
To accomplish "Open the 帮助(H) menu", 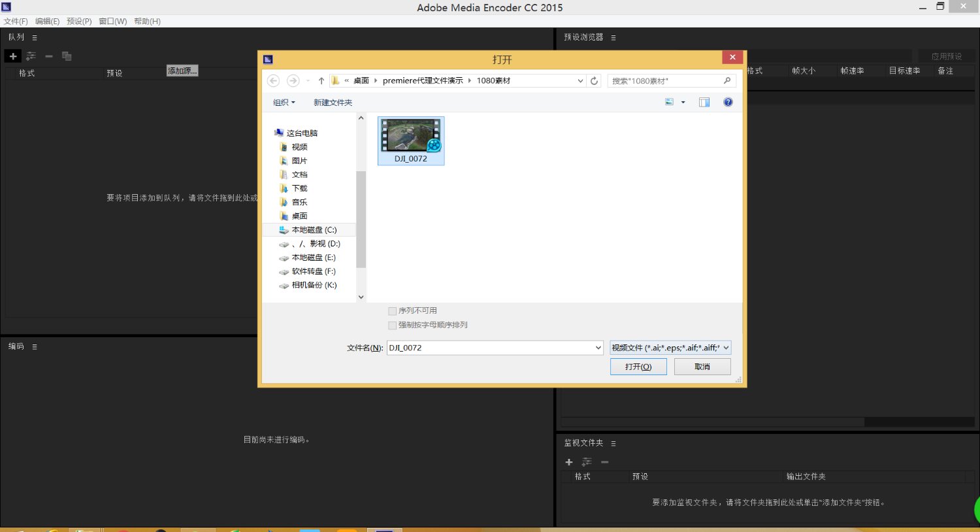I will coord(147,22).
